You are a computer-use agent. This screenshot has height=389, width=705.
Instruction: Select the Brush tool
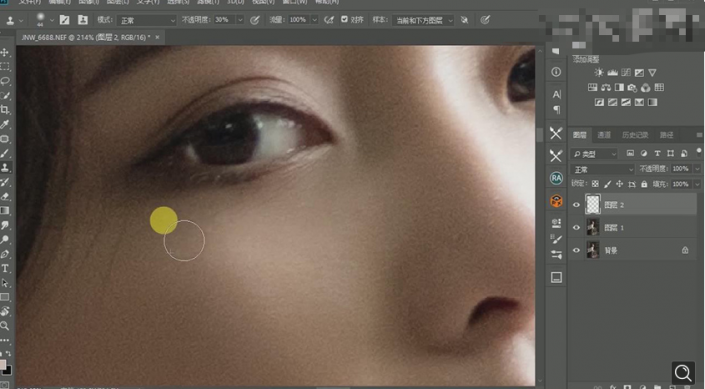(x=5, y=153)
